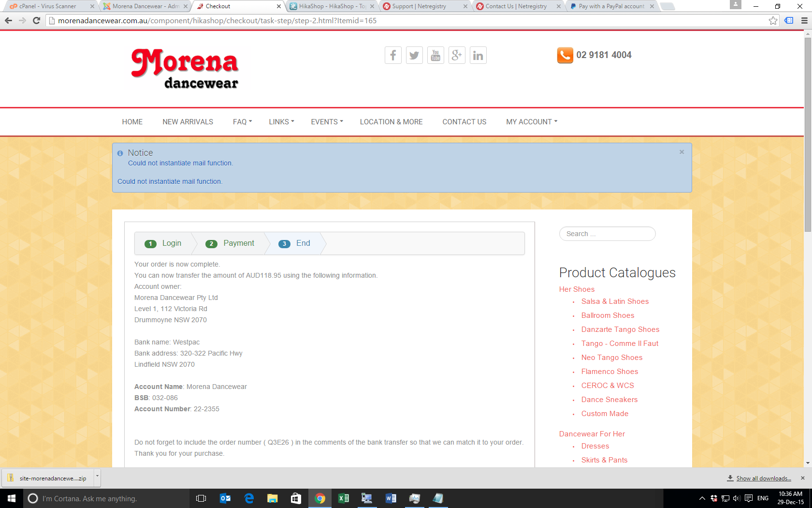Dismiss the Notice alert box
Viewport: 812px width, 508px height.
[681, 152]
